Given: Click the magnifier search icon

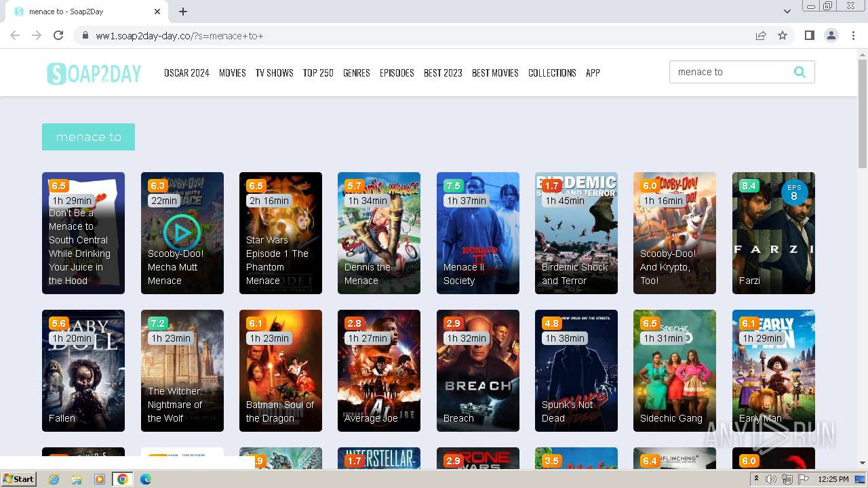Looking at the screenshot, I should pos(800,72).
